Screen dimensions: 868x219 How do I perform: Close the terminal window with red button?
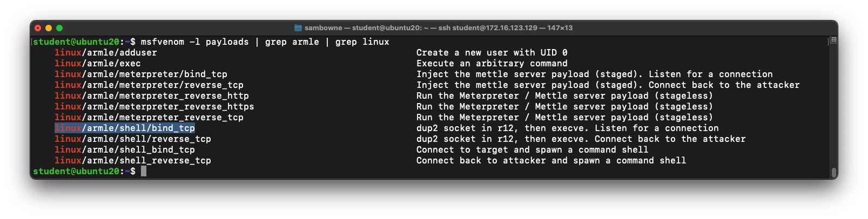37,28
